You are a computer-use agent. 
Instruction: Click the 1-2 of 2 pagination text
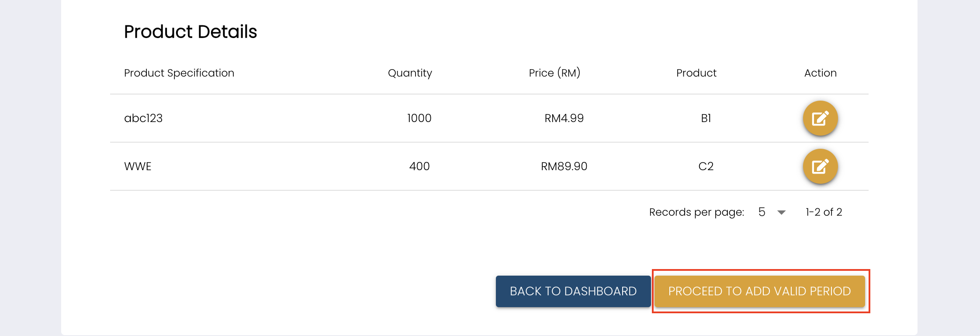(824, 212)
